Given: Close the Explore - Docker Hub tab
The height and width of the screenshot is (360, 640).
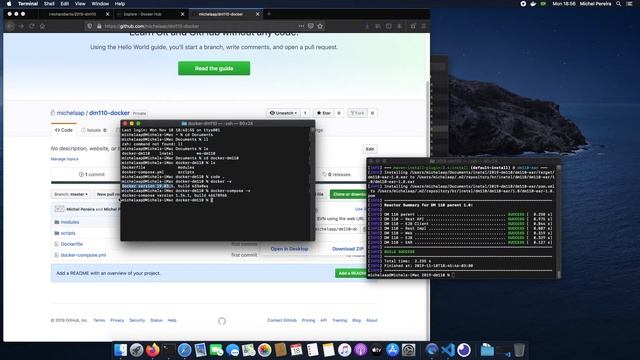Looking at the screenshot, I should (182, 14).
